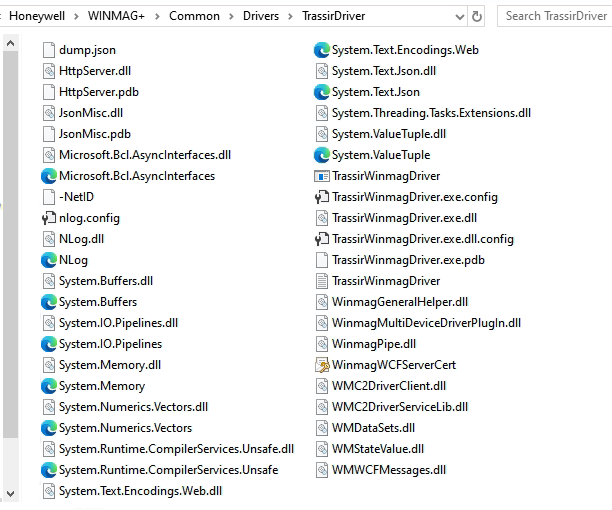Image resolution: width=612 pixels, height=510 pixels.
Task: Select System.Text.Encodings.Web.dll file name
Action: [140, 491]
